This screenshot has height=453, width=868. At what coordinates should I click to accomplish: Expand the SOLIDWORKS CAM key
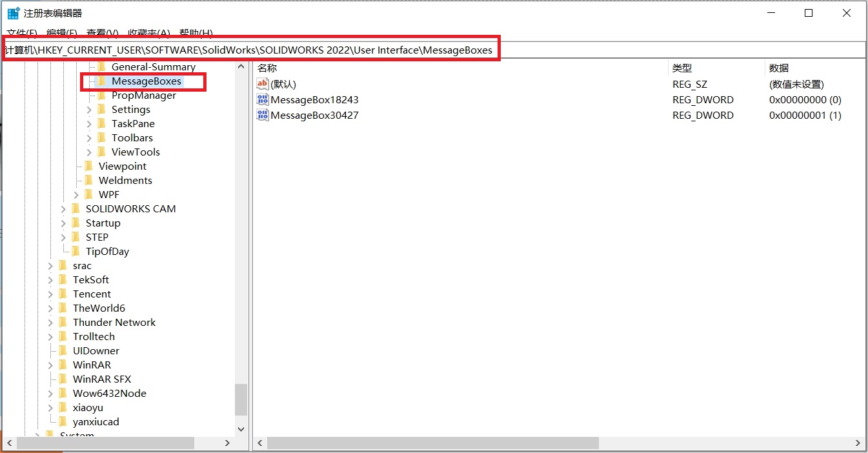click(x=63, y=209)
